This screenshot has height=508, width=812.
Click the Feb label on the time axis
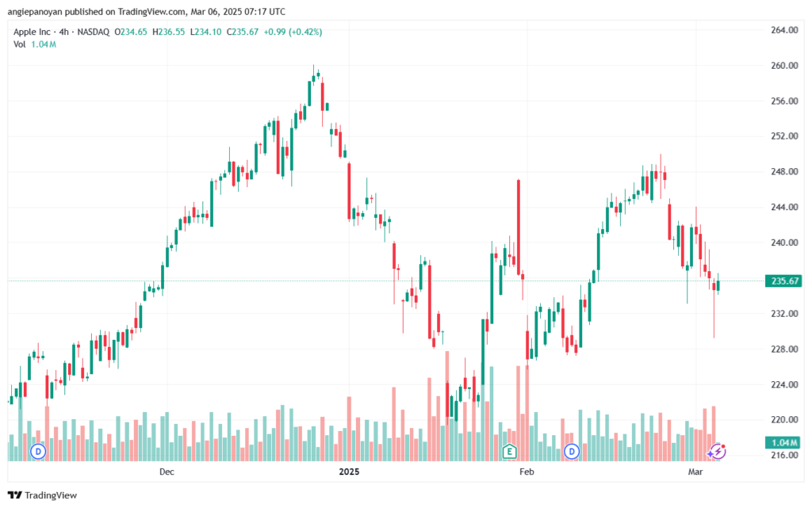pyautogui.click(x=527, y=472)
